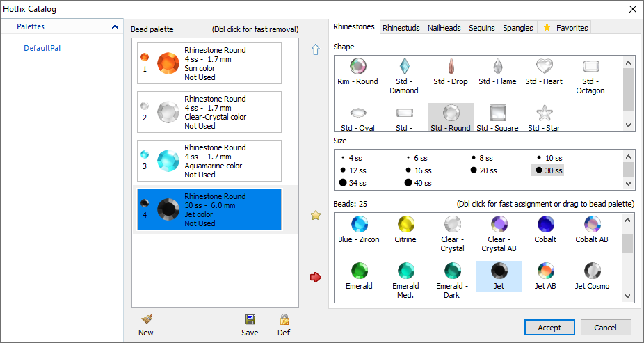This screenshot has width=644, height=343.
Task: Close the Hotfix Catalog dialog
Action: (x=633, y=9)
